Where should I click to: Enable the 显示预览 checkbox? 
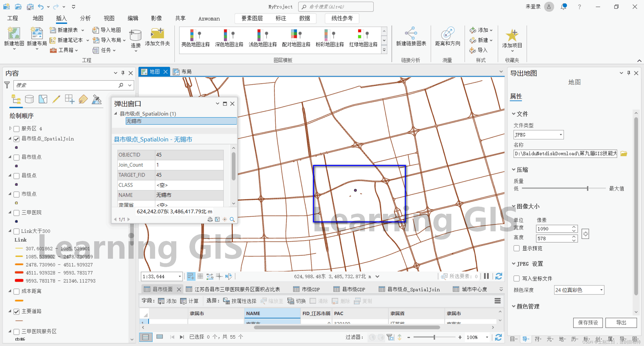coord(516,248)
